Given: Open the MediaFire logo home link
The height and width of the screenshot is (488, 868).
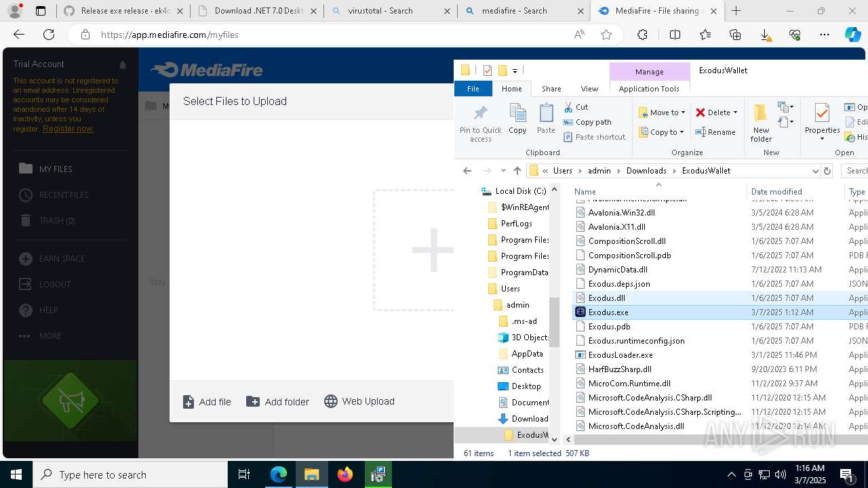Looking at the screenshot, I should pyautogui.click(x=207, y=70).
